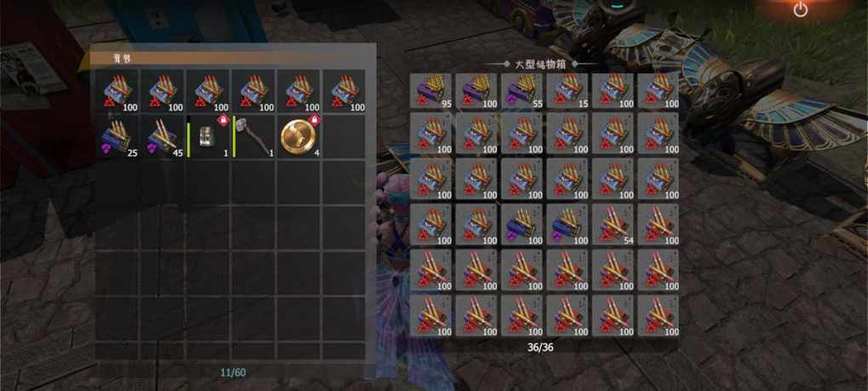Screen dimensions: 868x391
Task: Select storage box ammo stack of 15
Action: point(568,91)
